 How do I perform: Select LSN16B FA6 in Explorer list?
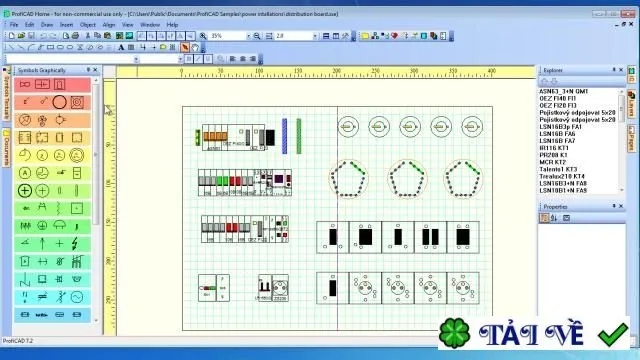[557, 133]
